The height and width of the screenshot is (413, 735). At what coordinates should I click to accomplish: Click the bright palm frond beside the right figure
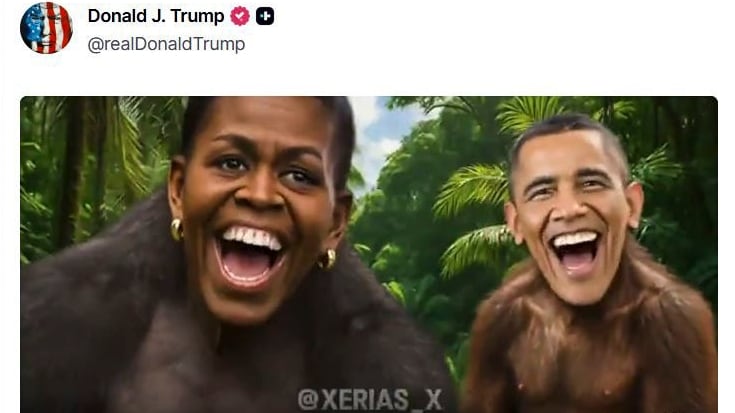pos(471,188)
